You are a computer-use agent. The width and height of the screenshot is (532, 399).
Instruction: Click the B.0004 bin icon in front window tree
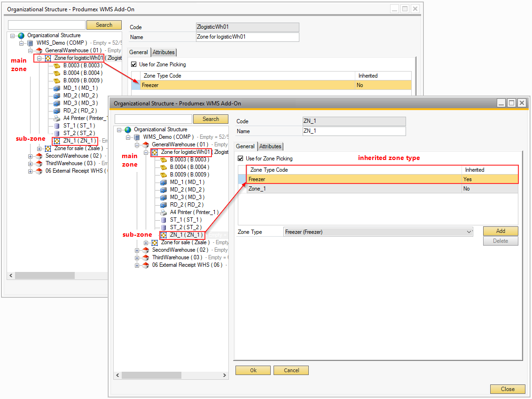point(164,167)
